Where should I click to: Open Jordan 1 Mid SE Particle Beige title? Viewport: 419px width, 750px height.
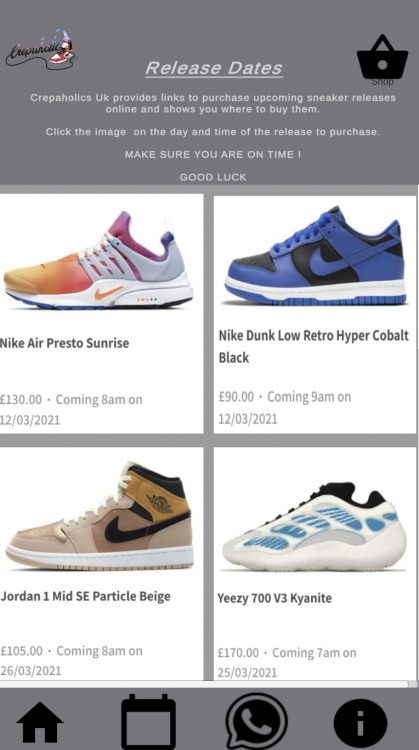click(x=85, y=596)
